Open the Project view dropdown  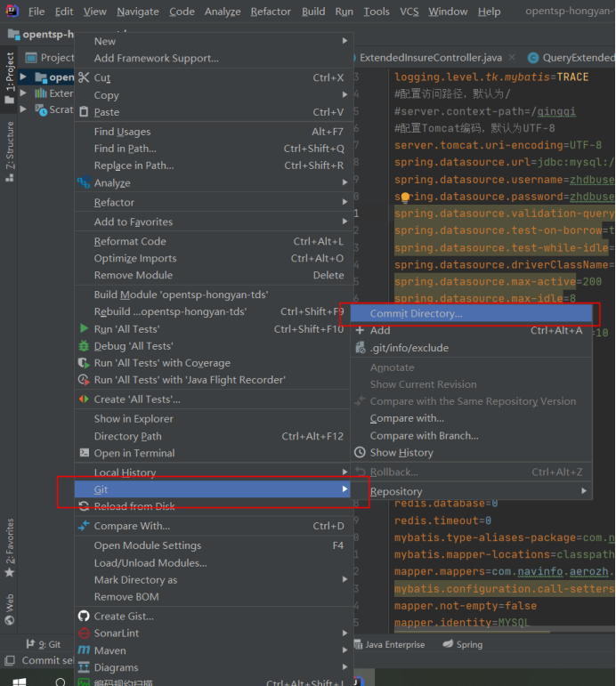(x=50, y=58)
